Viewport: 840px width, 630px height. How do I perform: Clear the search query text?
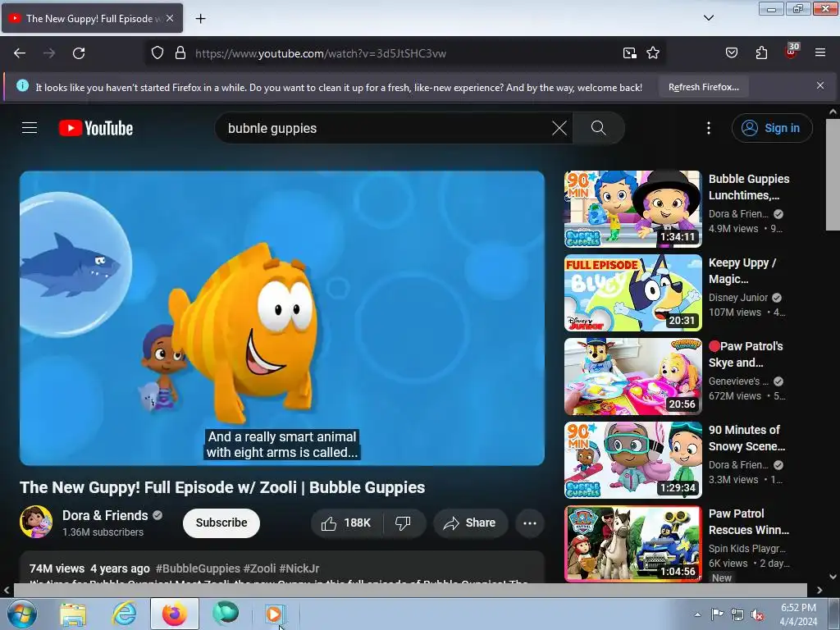(559, 129)
